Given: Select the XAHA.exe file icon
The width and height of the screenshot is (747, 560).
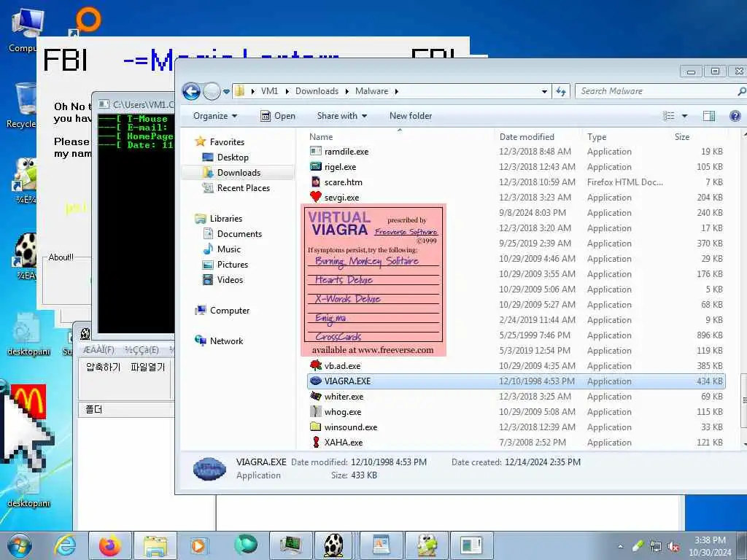Looking at the screenshot, I should [x=315, y=442].
